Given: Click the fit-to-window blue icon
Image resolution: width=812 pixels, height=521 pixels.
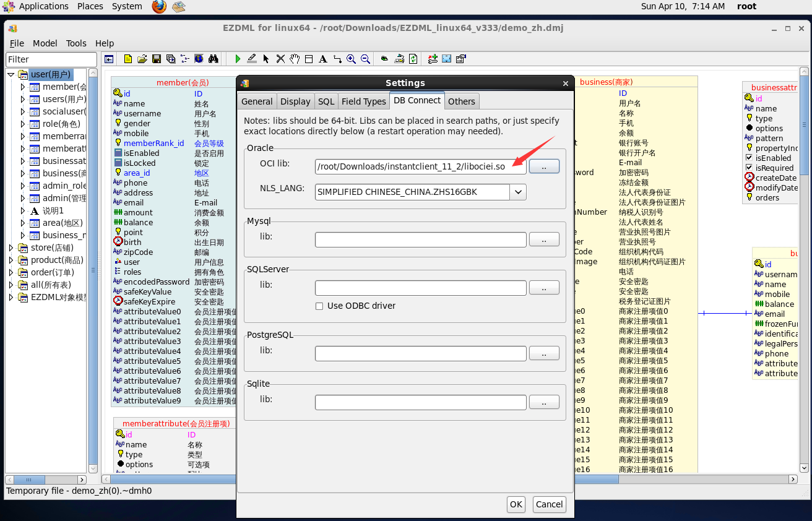Looking at the screenshot, I should tap(446, 59).
